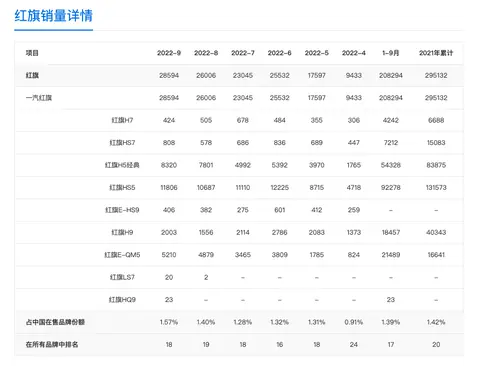Click the 红旗E-QM5 model label
480x366 pixels.
122,255
